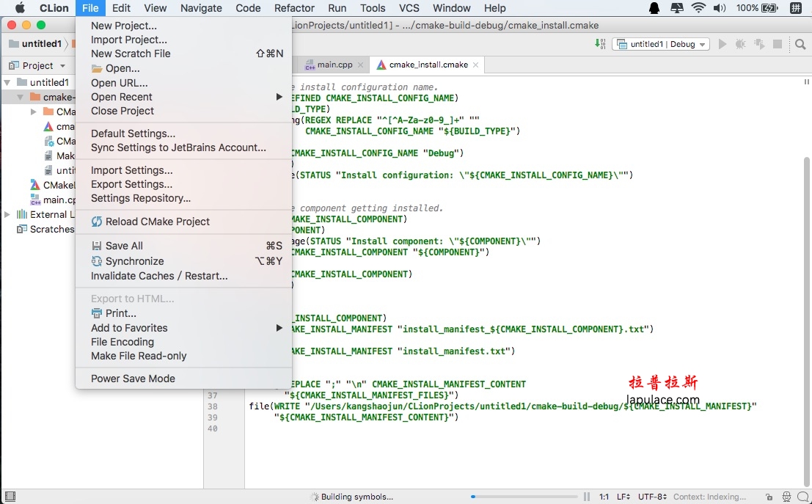Viewport: 812px width, 504px height.
Task: Click the CMake triangle icon of cmake_install.cmake tab
Action: point(381,65)
